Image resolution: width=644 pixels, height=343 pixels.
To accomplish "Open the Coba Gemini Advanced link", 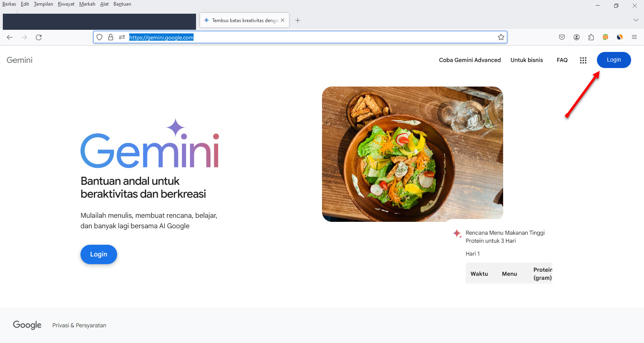I will coord(470,60).
